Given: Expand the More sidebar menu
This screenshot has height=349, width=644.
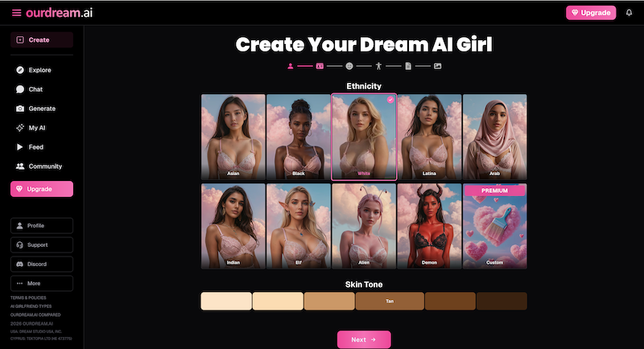Looking at the screenshot, I should [42, 283].
